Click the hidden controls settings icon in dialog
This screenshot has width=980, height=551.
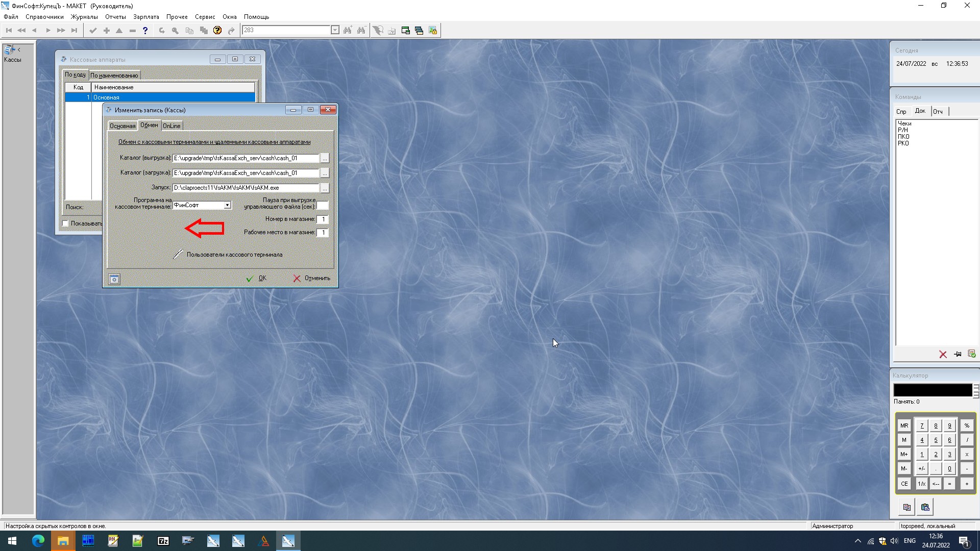coord(114,279)
